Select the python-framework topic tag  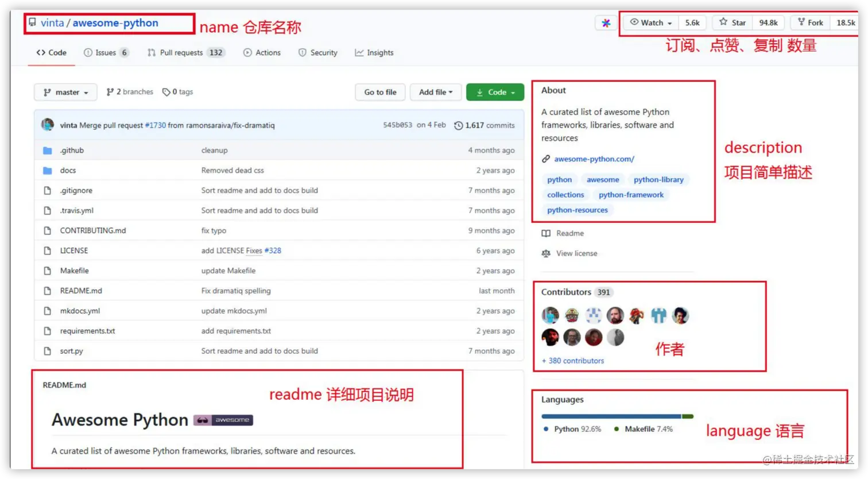pyautogui.click(x=631, y=195)
